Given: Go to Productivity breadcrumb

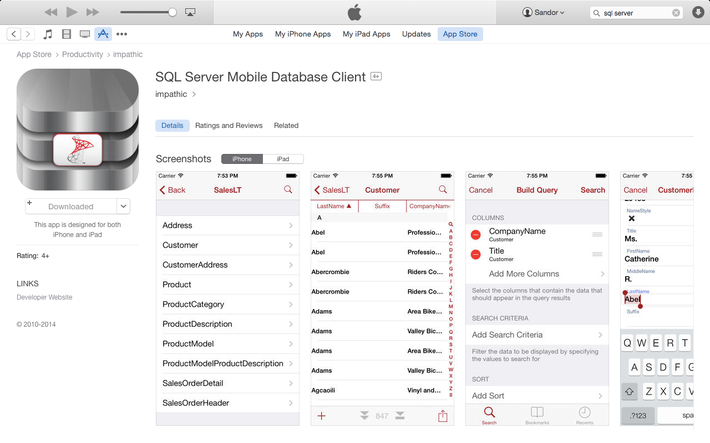Looking at the screenshot, I should [x=82, y=54].
